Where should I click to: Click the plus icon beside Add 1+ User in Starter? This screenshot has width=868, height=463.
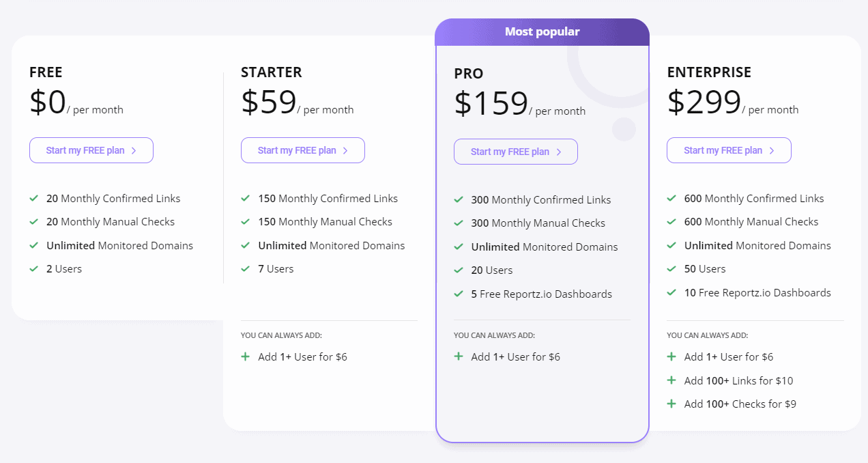click(x=246, y=356)
